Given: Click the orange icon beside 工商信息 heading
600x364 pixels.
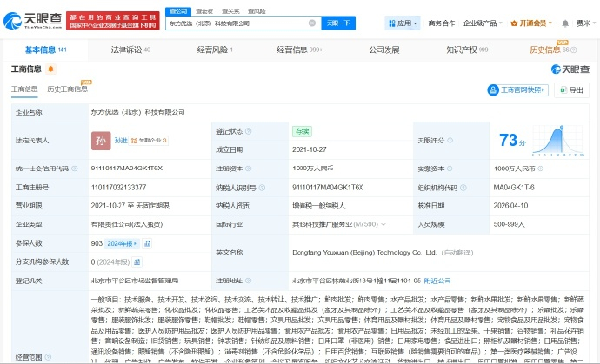Looking at the screenshot, I should (51, 69).
